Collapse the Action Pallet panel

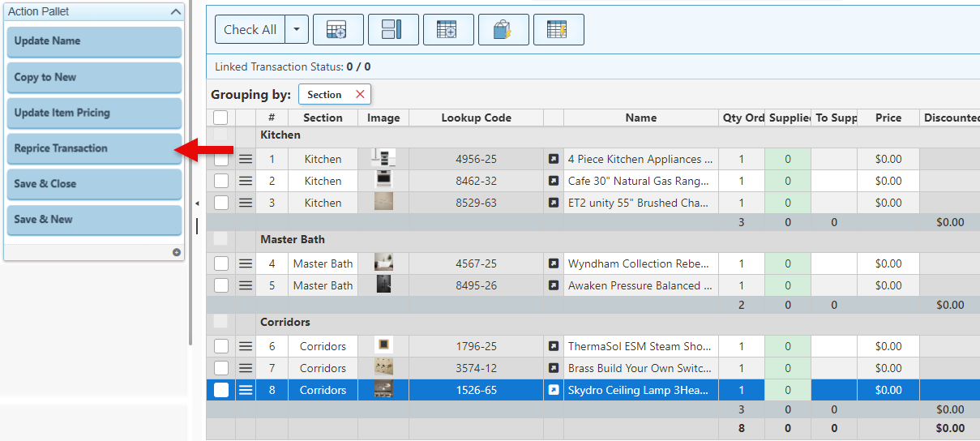(175, 12)
